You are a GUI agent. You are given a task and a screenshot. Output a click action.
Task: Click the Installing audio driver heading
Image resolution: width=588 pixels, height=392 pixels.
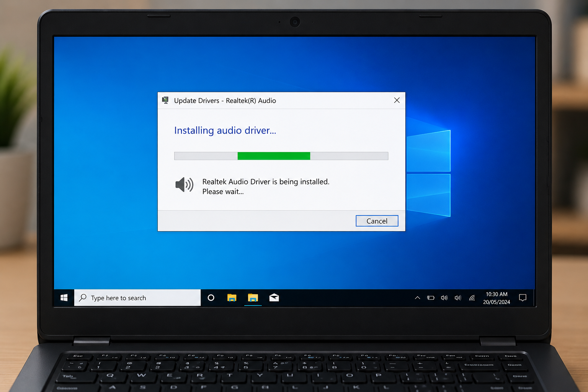click(x=225, y=131)
